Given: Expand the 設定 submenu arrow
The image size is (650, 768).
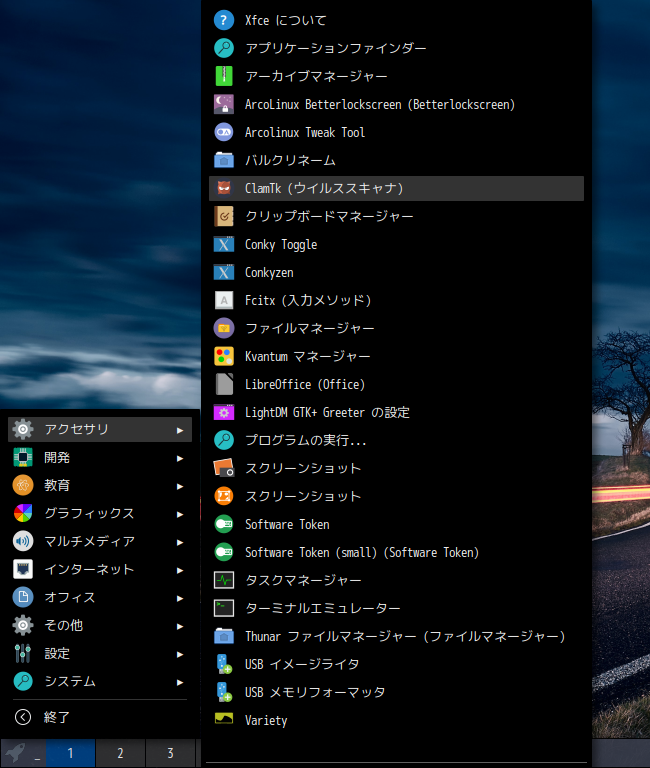Looking at the screenshot, I should click(180, 654).
